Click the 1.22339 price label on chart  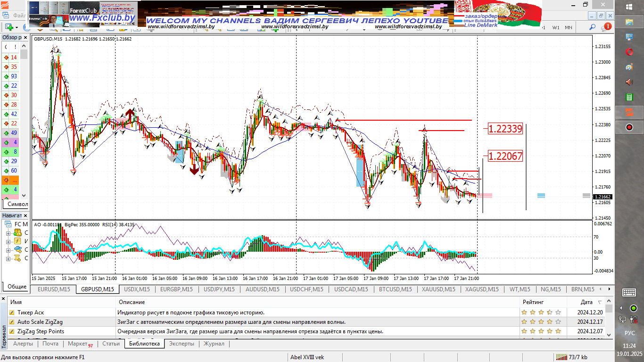tap(505, 129)
